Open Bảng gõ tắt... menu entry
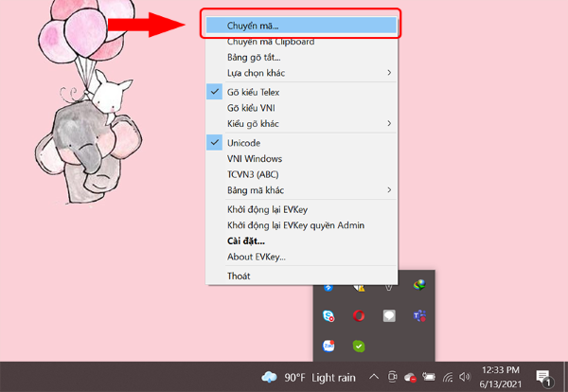The height and width of the screenshot is (392, 568). tap(254, 58)
